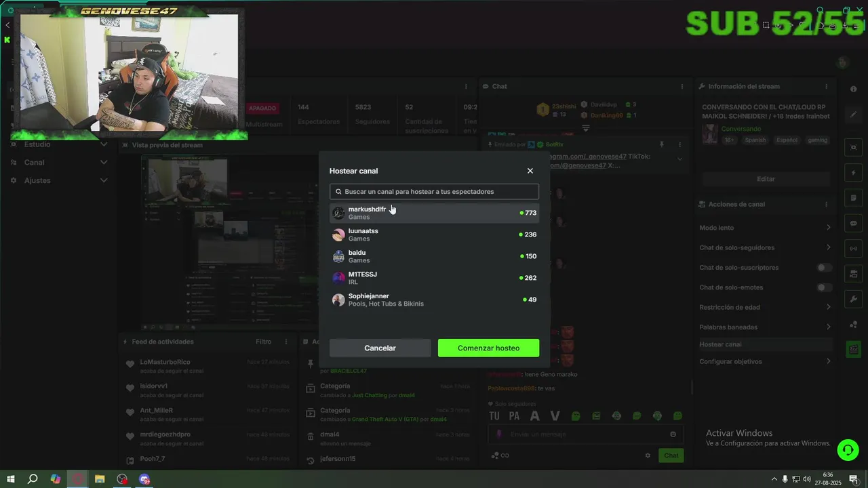This screenshot has height=488, width=868.
Task: Open Palabras baneadas chevron
Action: [x=828, y=327]
